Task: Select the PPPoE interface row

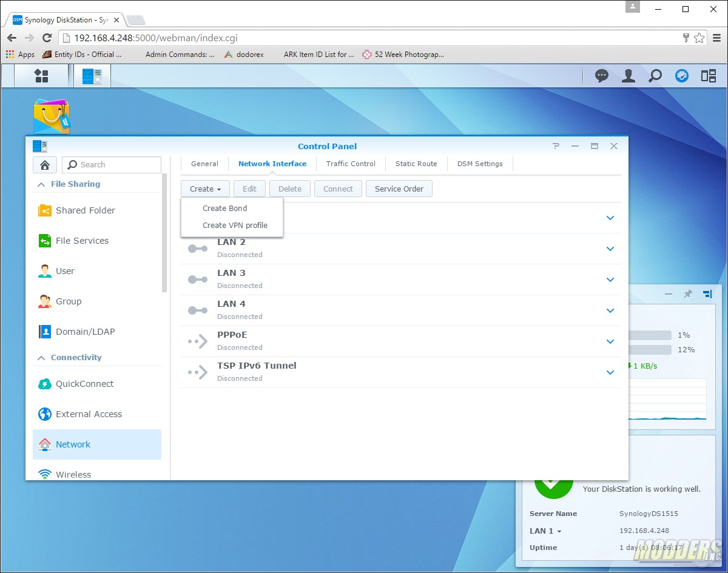Action: tap(401, 341)
